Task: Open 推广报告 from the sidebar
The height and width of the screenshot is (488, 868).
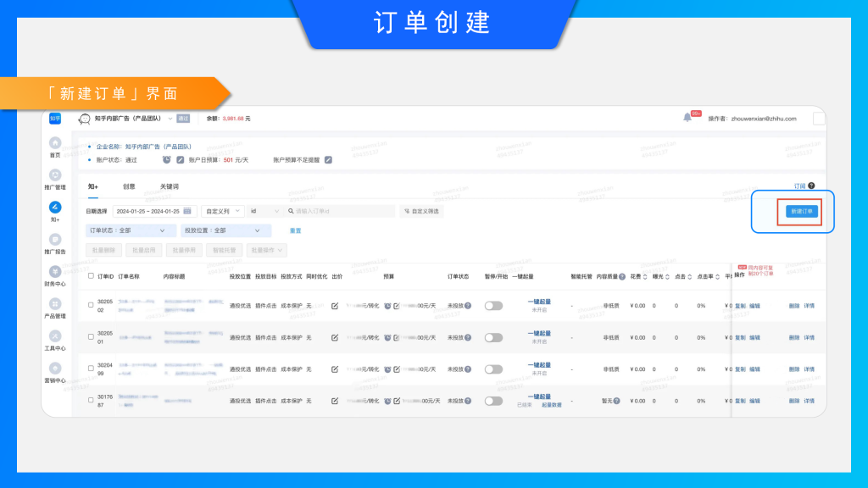Action: [x=55, y=239]
